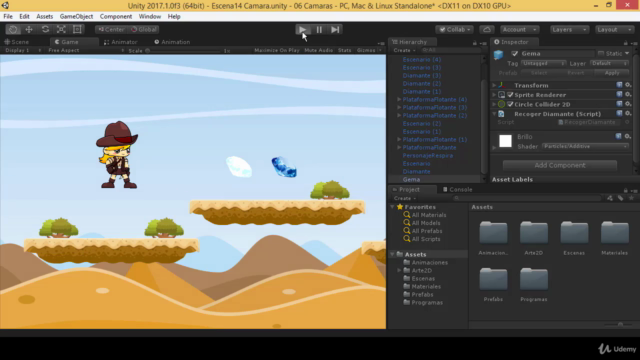The image size is (640, 360).
Task: Click Brillo material white swatch
Action: (505, 141)
